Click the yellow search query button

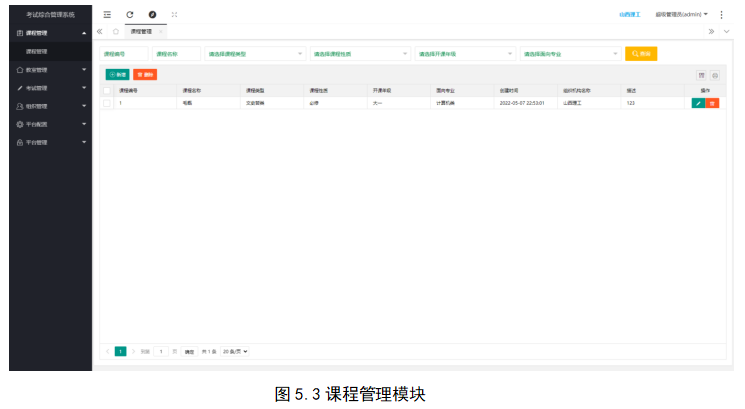tap(641, 54)
